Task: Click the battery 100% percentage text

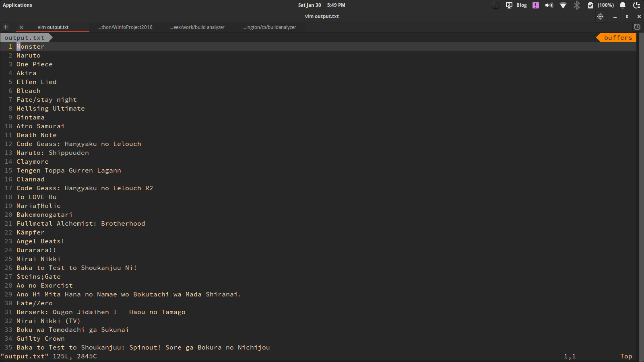Action: (x=606, y=5)
